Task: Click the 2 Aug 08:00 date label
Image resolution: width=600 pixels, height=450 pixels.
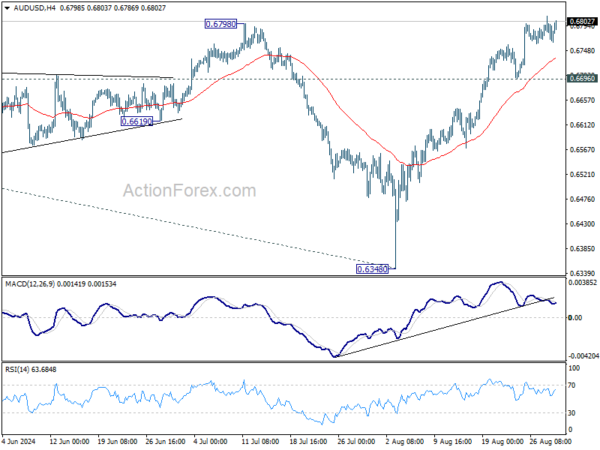Action: point(405,441)
